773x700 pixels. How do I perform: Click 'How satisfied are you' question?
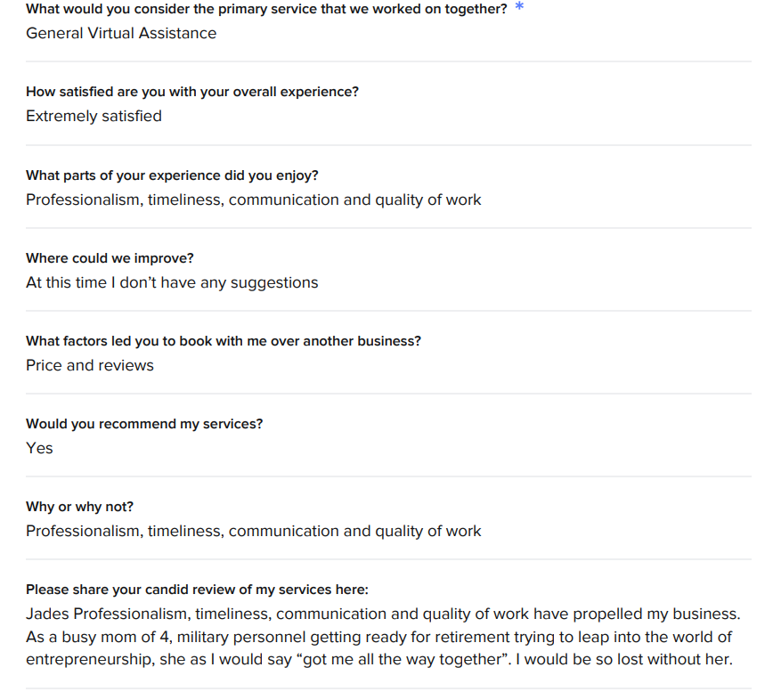pyautogui.click(x=192, y=92)
